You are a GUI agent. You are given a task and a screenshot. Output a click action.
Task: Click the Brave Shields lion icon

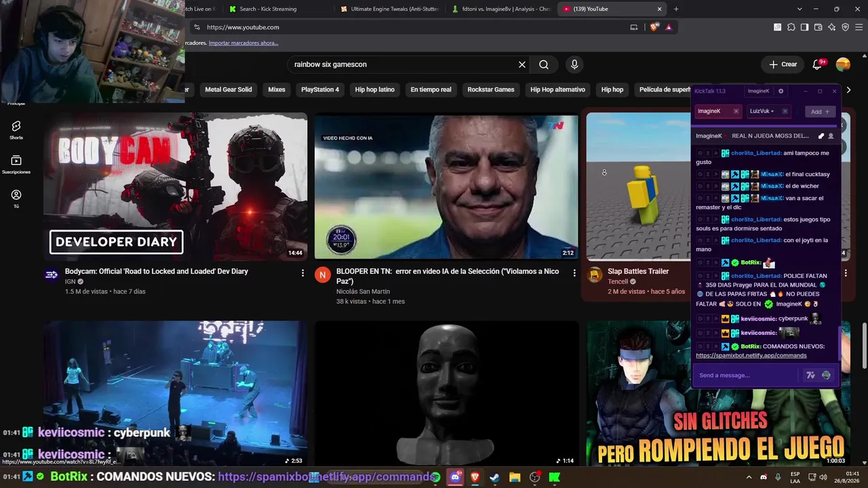tap(654, 27)
